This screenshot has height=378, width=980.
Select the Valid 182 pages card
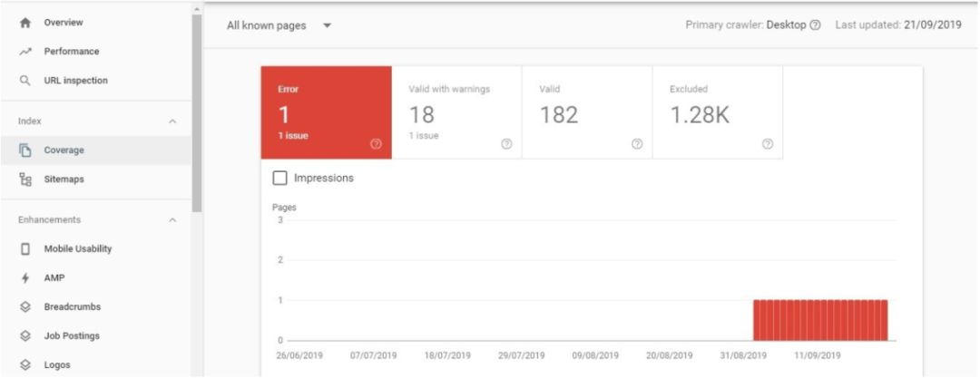[587, 111]
